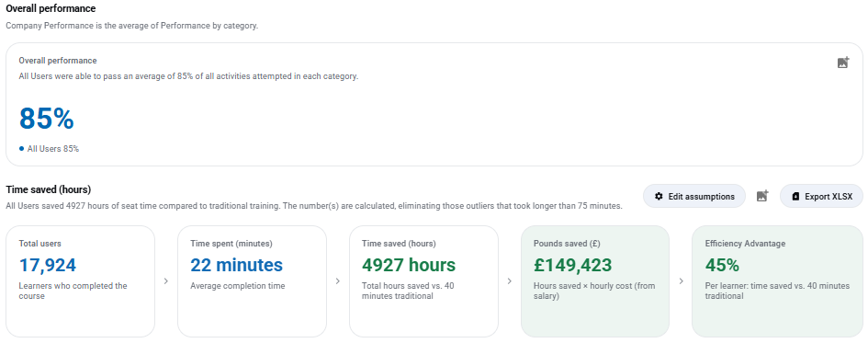Click the 45% Efficiency Advantage value
This screenshot has width=868, height=343.
tap(722, 266)
